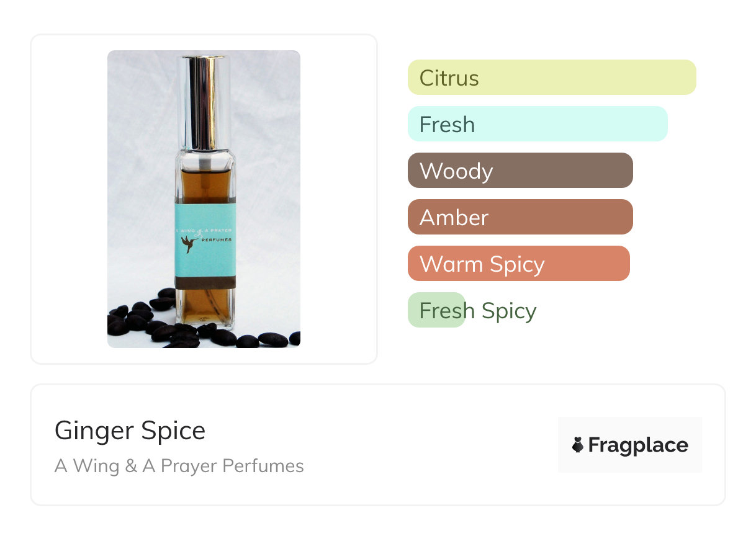The height and width of the screenshot is (536, 756).
Task: Click the empty right end of the Citrus bar
Action: 670,78
